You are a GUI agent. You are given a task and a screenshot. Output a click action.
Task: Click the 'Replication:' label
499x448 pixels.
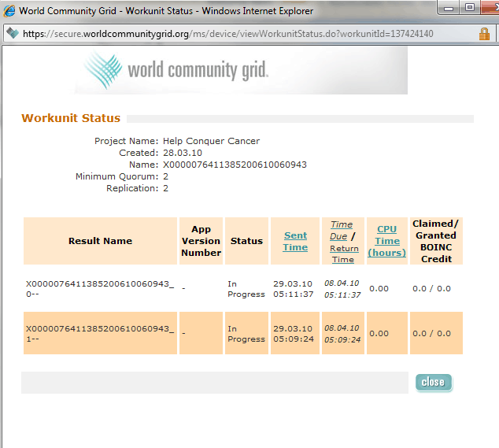coord(132,188)
